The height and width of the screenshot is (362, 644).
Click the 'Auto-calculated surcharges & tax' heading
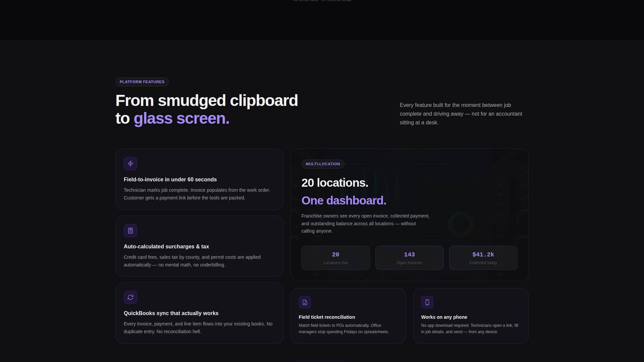click(166, 246)
